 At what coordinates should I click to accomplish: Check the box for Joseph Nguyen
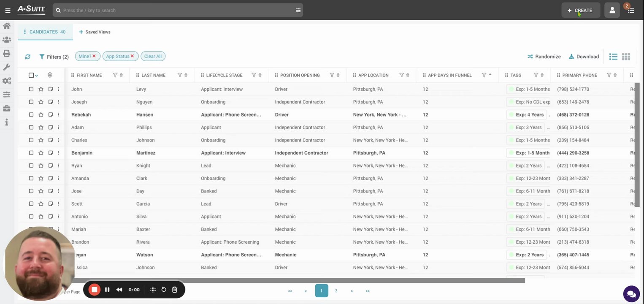[x=31, y=102]
